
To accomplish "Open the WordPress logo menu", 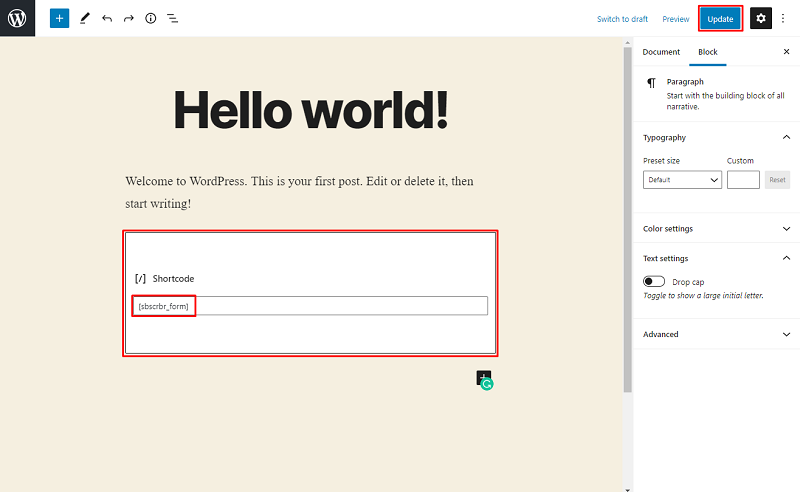I will [x=17, y=18].
